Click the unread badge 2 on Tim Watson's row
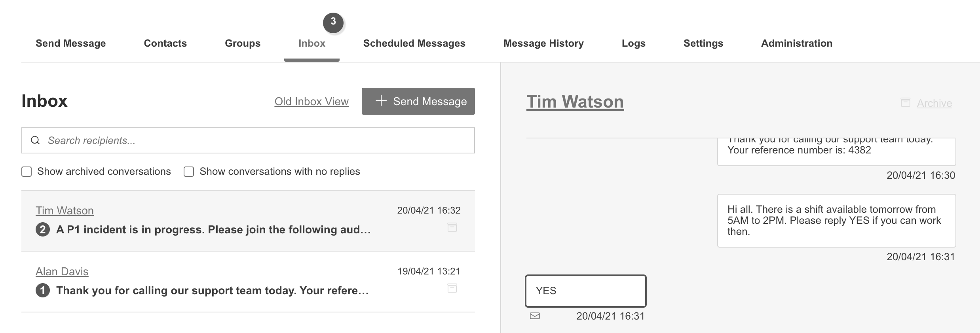 point(43,230)
